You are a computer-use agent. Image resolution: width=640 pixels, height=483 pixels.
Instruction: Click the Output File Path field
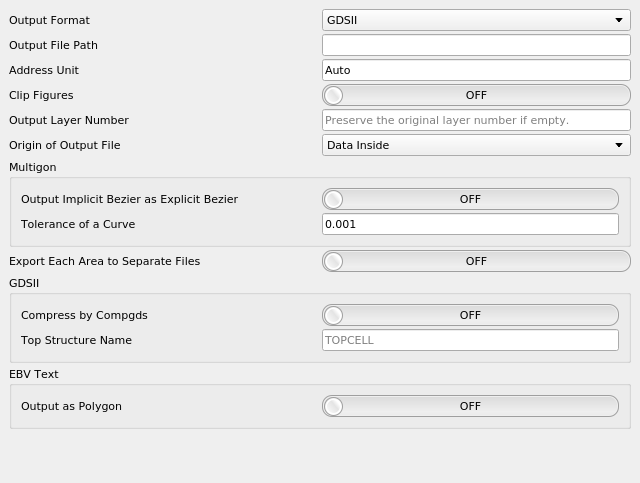tap(476, 45)
